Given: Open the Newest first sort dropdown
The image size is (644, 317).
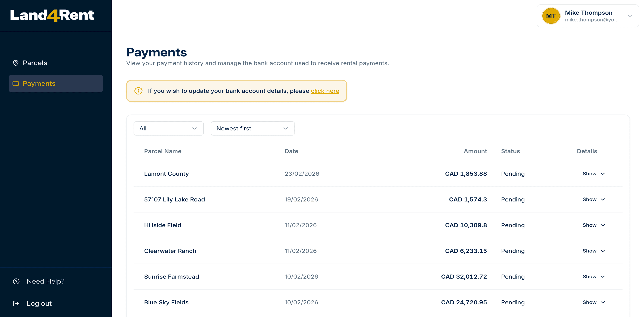Looking at the screenshot, I should click(253, 128).
